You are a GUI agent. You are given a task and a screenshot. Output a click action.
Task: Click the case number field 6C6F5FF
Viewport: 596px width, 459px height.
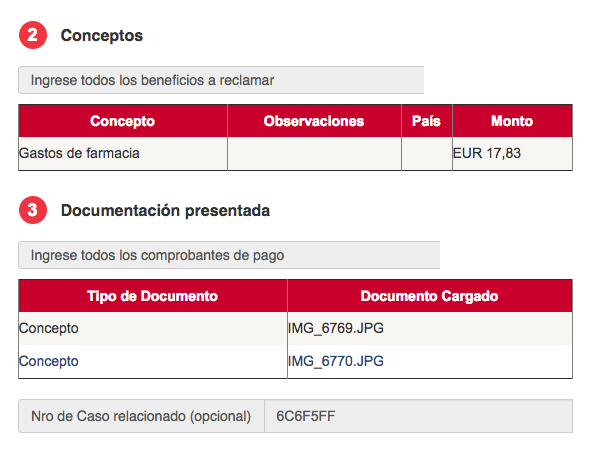(418, 416)
